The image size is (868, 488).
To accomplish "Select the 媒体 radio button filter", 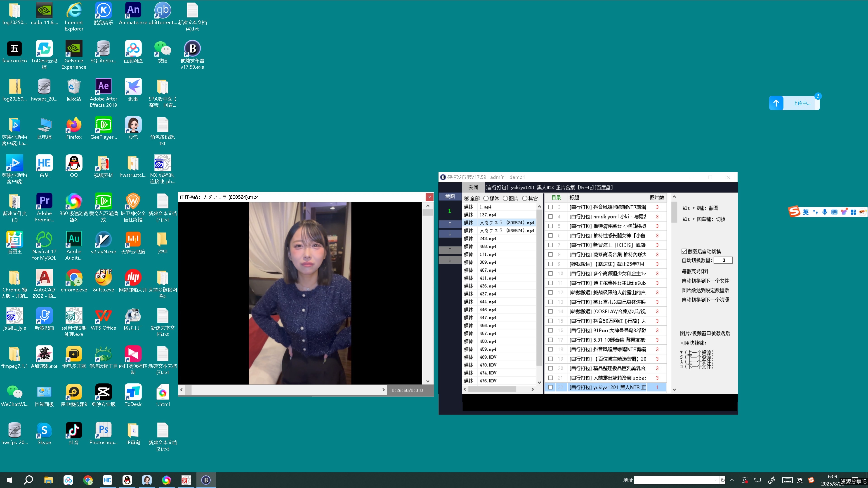I will [486, 198].
